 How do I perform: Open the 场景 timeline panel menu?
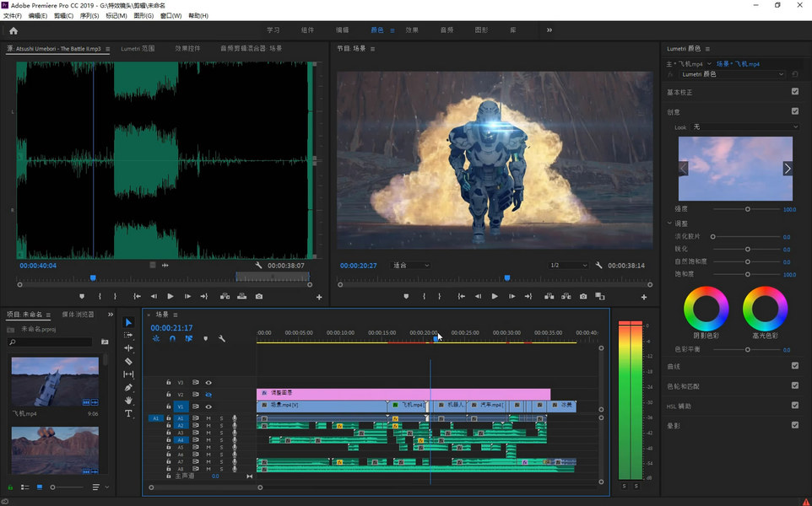[x=176, y=315]
